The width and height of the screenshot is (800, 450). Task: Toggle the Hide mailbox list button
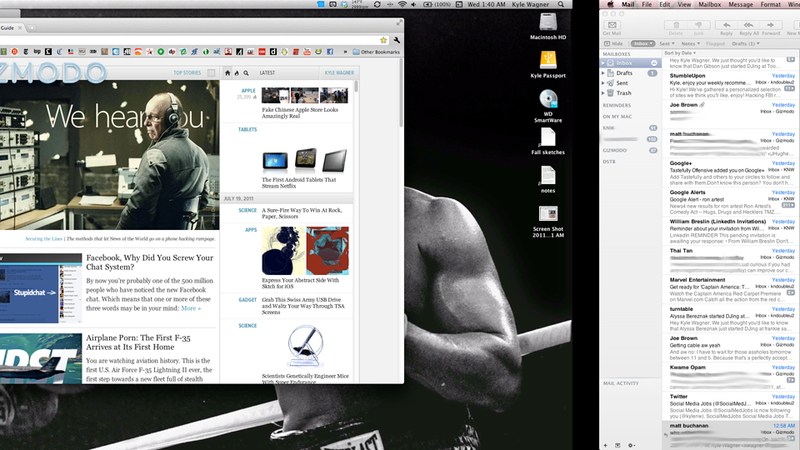(x=614, y=43)
